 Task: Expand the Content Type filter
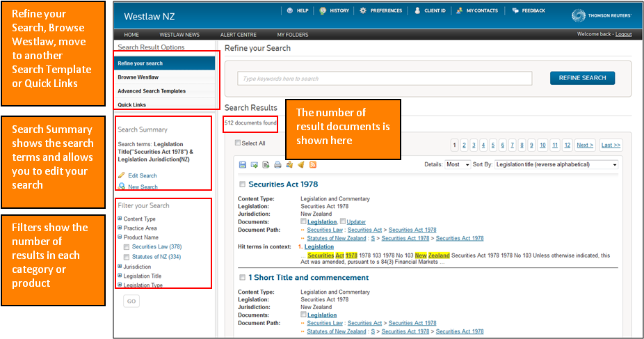click(120, 219)
